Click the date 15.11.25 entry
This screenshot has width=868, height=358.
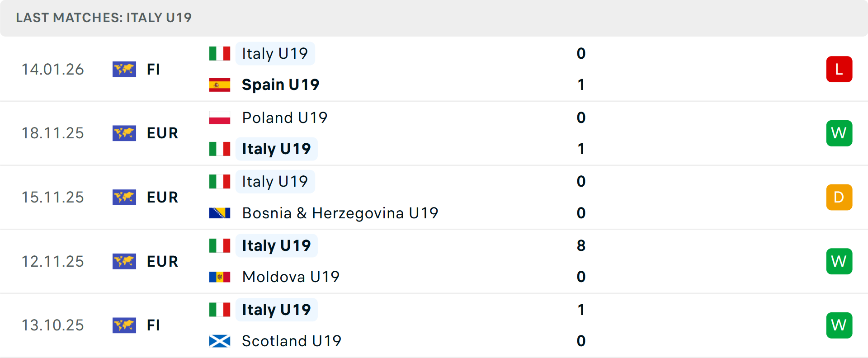click(52, 197)
